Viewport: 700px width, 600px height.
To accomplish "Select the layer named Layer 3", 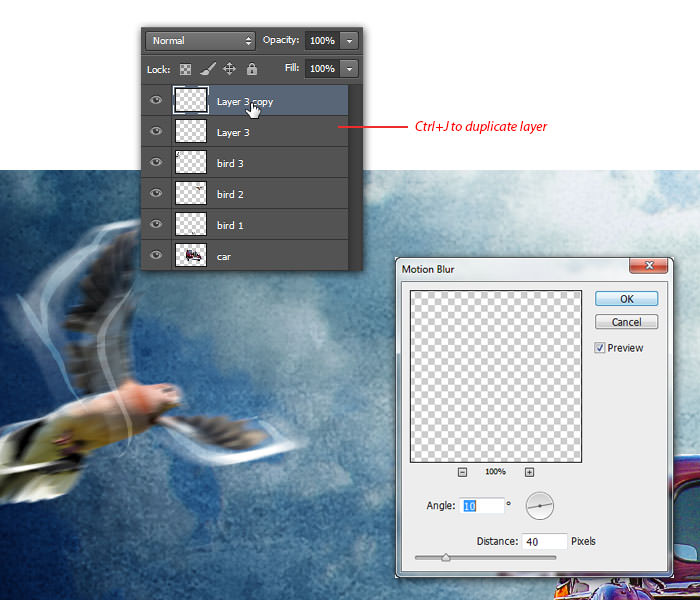I will tap(233, 133).
